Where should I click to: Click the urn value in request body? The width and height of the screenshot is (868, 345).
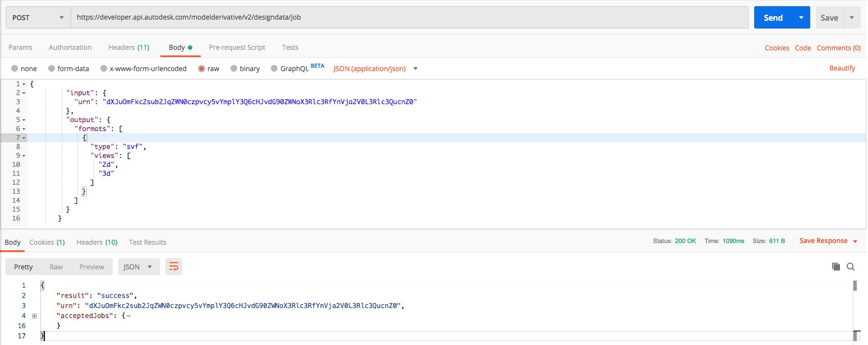coord(259,101)
